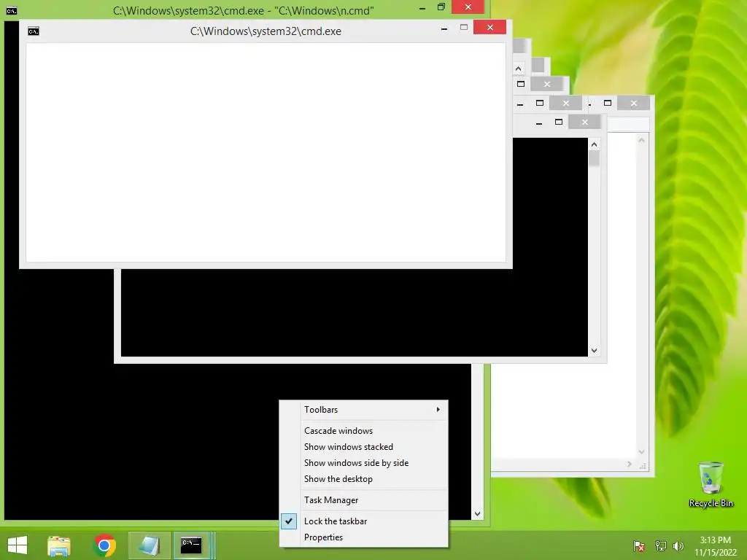Click scrollbar thumb of middle black console window
The width and height of the screenshot is (747, 560).
pos(594,158)
